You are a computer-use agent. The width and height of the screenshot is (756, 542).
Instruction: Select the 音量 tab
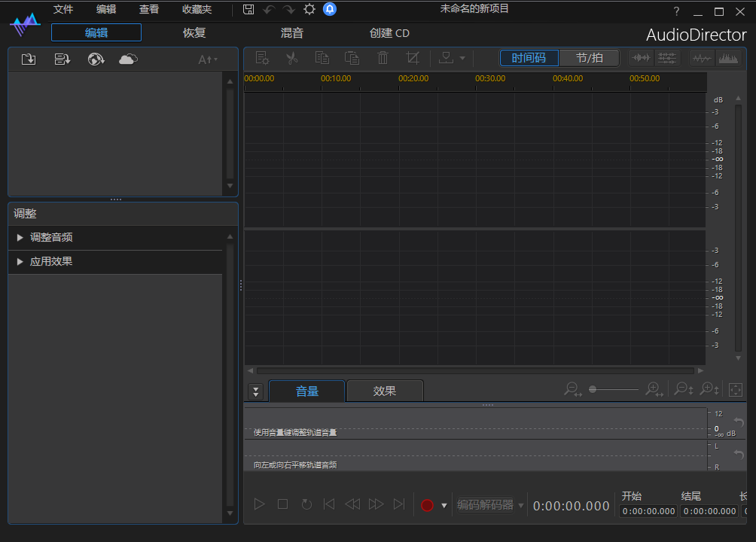[x=306, y=391]
